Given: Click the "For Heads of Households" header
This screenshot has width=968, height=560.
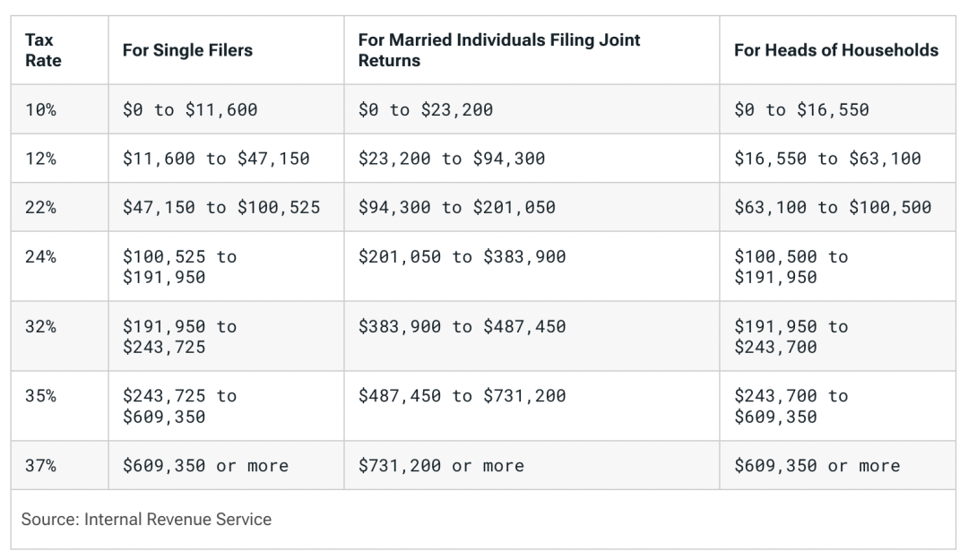Looking at the screenshot, I should (x=835, y=50).
